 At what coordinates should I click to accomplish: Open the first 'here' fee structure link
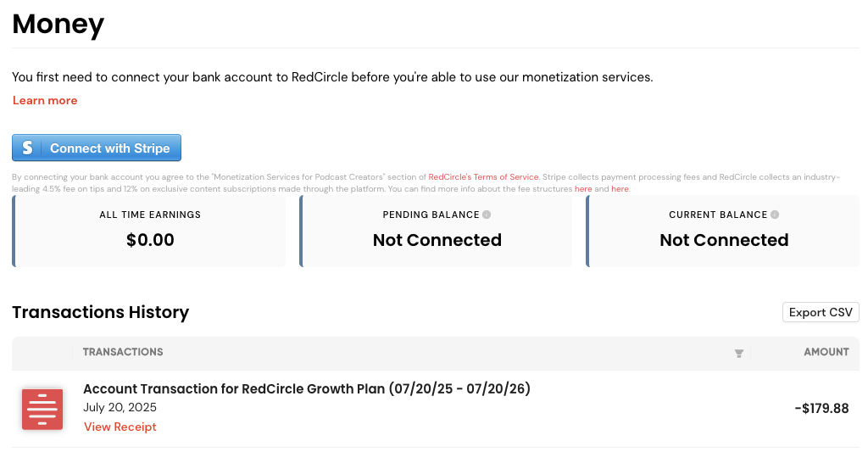583,189
